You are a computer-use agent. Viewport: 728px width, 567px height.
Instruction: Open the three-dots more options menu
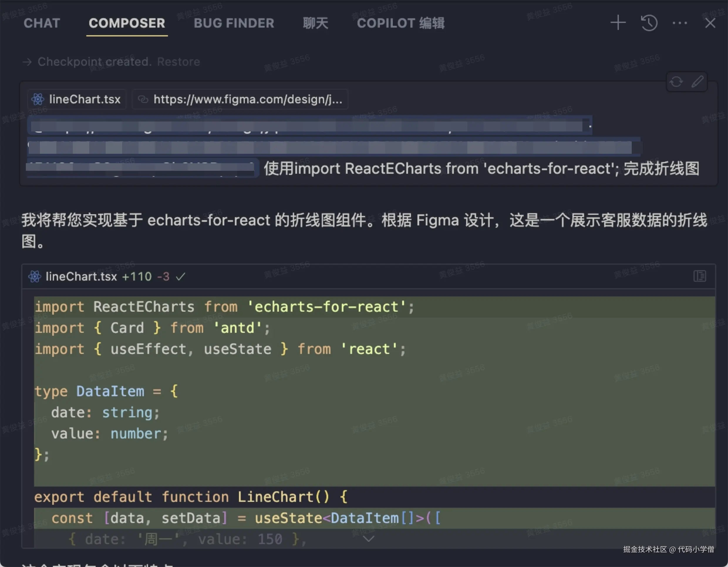(x=679, y=23)
